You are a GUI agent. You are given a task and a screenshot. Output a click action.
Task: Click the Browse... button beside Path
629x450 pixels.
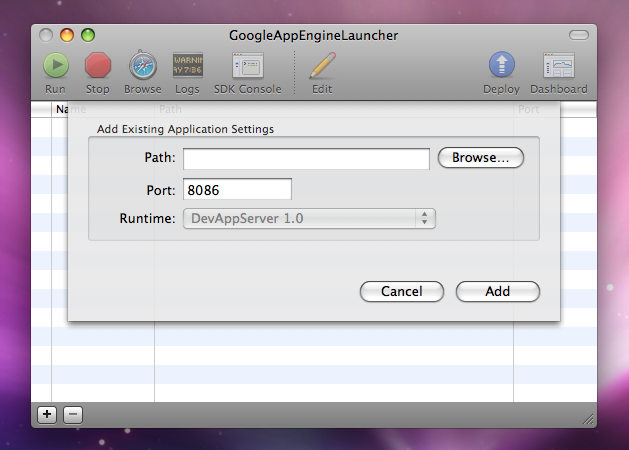tap(481, 158)
